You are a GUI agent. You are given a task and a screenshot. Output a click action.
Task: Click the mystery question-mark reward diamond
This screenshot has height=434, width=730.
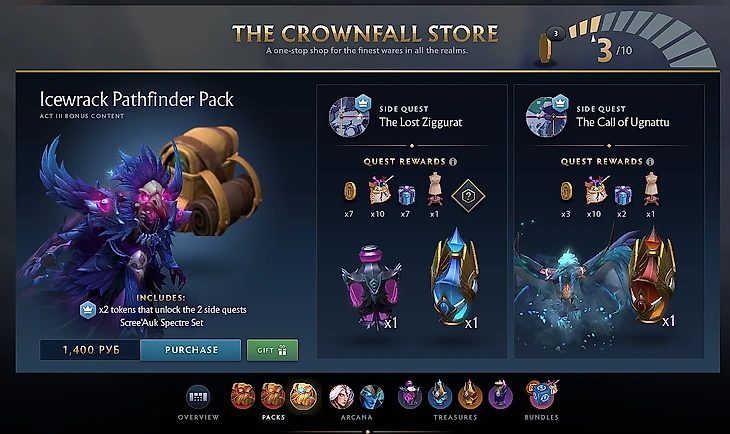pos(468,196)
